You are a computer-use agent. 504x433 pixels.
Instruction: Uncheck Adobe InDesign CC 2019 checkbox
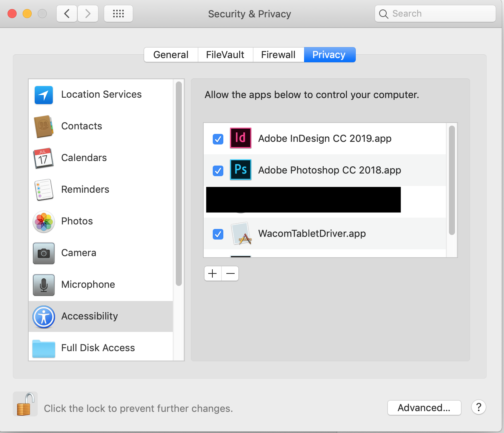(218, 139)
